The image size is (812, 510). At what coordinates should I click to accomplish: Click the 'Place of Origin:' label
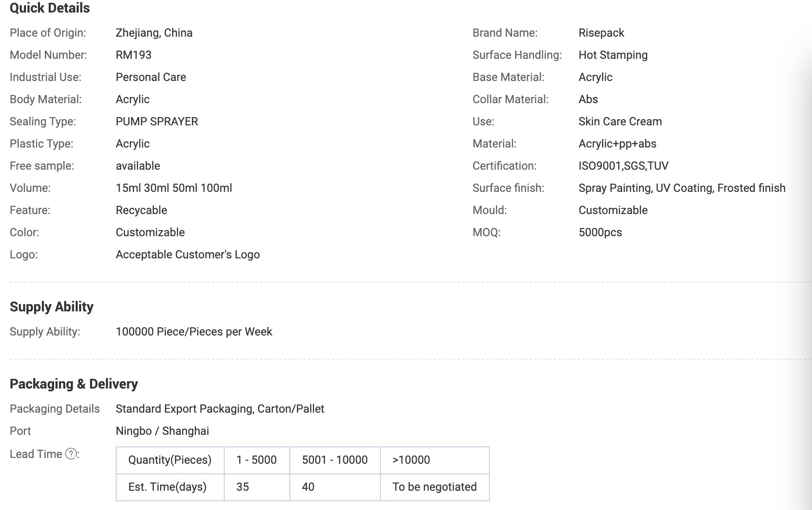click(48, 33)
